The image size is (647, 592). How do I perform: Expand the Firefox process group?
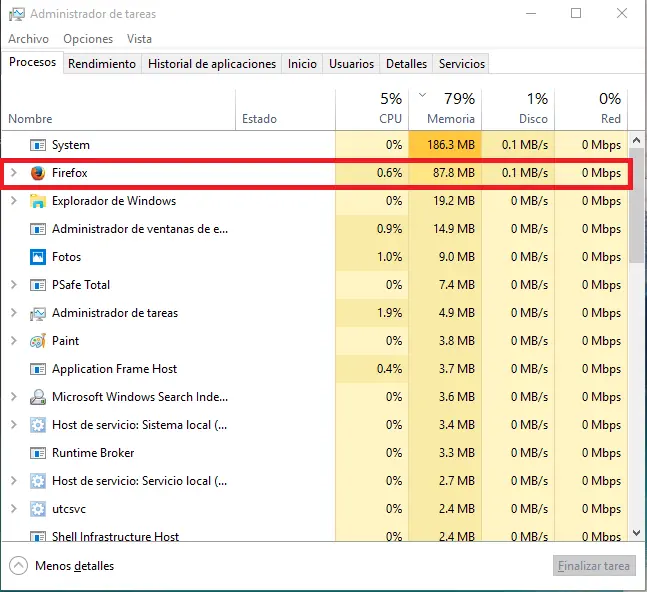point(14,172)
